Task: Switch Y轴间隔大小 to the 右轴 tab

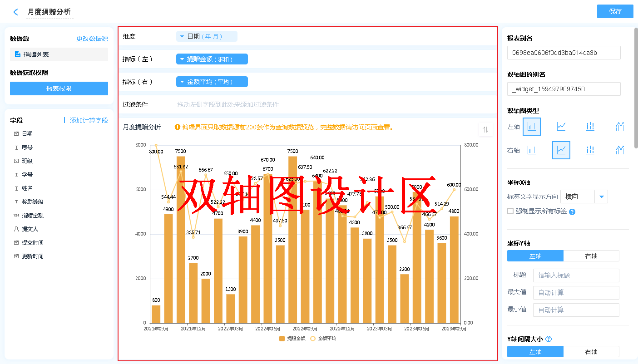Action: [x=591, y=352]
